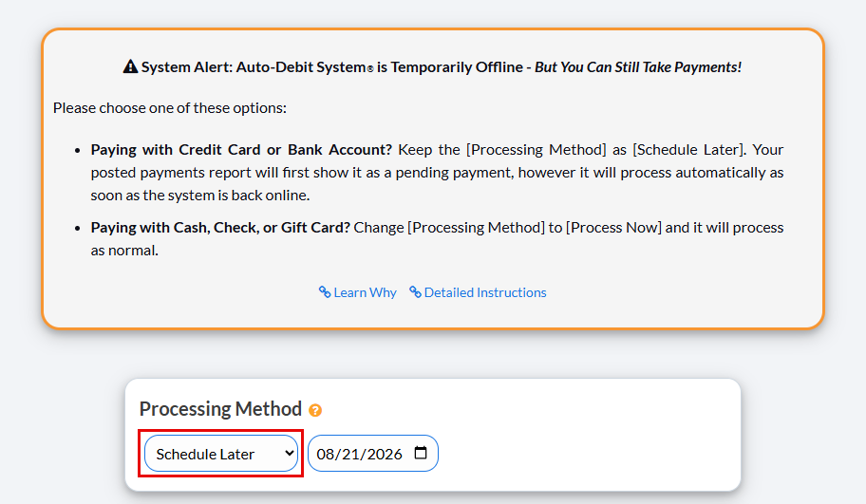Click the chain icon before Learn Why
This screenshot has width=866, height=504.
[x=325, y=292]
